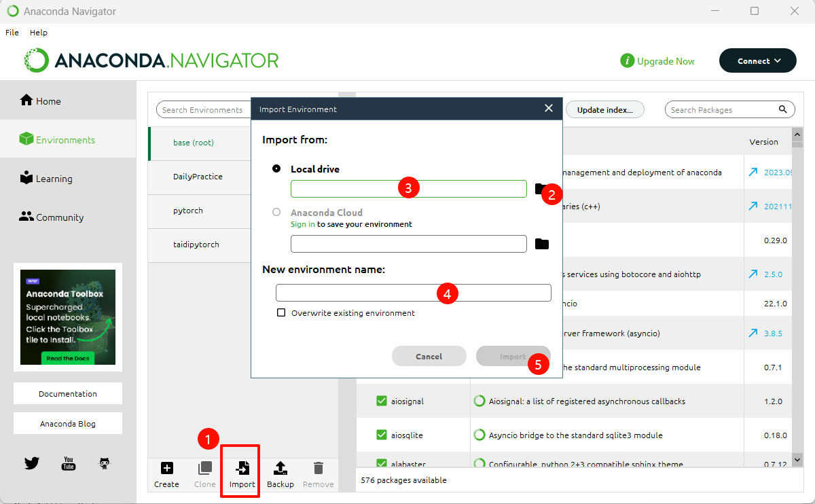Focus the Local drive path field
Screen dimensions: 815x504
point(409,189)
